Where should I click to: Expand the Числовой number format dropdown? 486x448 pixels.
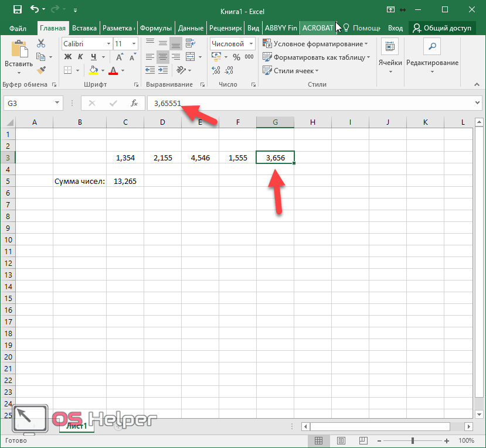[251, 44]
